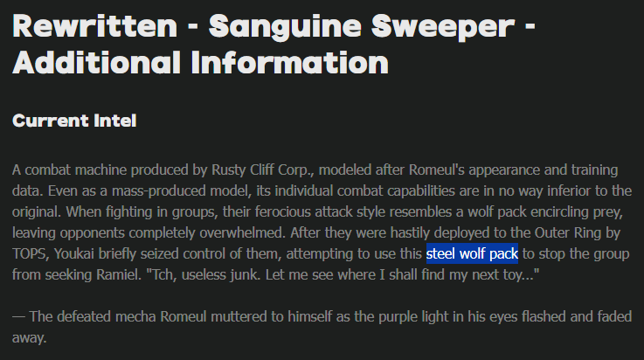The image size is (644, 360).
Task: Click the "Current Intel" heading
Action: [x=74, y=121]
